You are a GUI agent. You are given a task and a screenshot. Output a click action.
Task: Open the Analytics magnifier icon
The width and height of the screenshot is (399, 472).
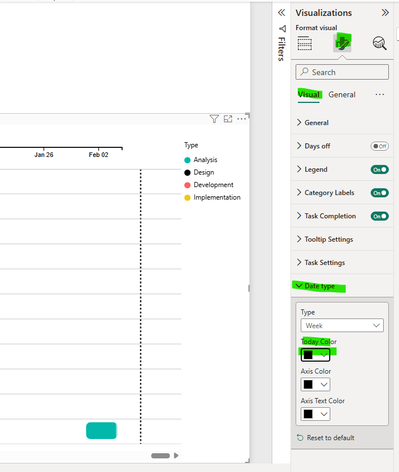[379, 43]
